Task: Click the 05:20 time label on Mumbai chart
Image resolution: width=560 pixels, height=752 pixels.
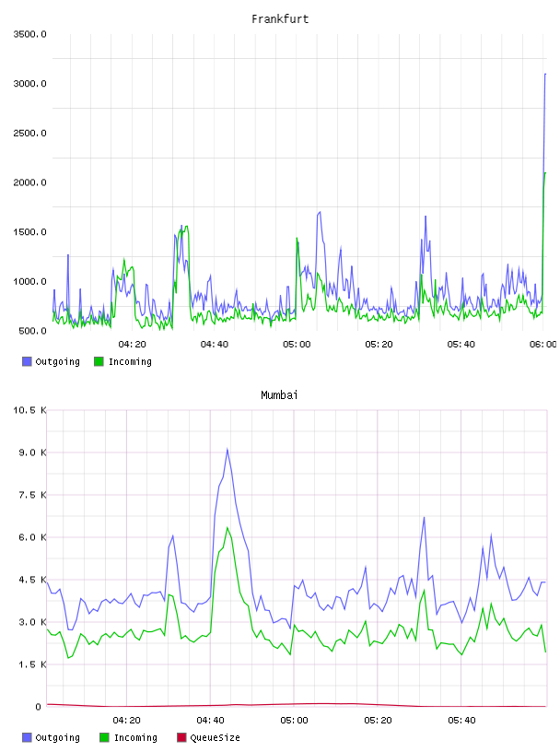Action: (x=378, y=721)
